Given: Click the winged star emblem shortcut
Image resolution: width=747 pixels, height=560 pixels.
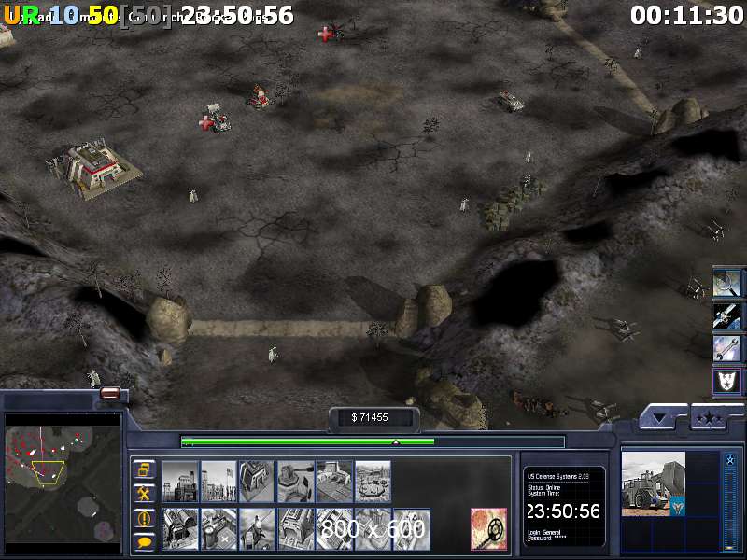Looking at the screenshot, I should [727, 381].
